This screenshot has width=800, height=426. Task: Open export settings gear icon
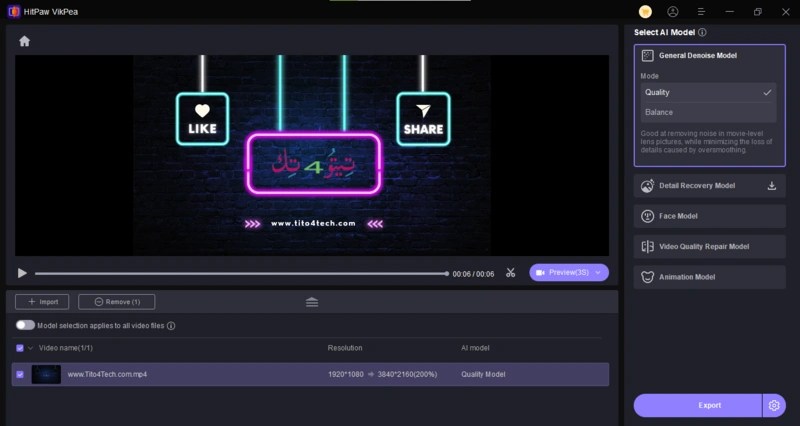click(x=774, y=406)
